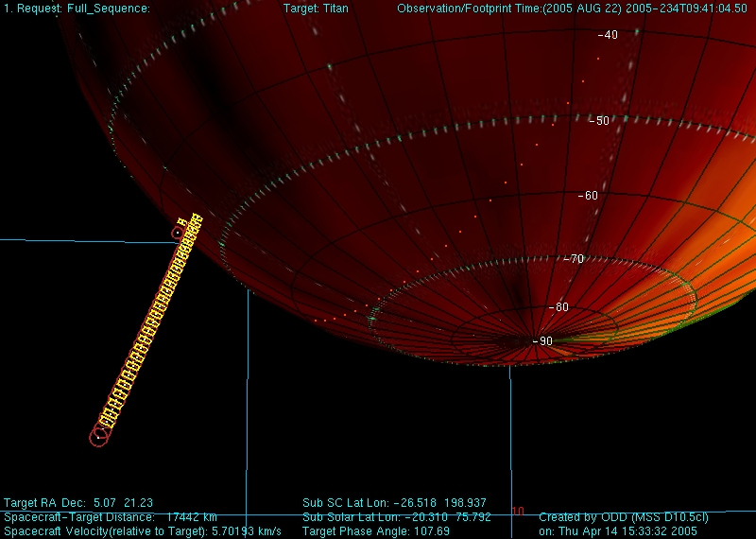Click the -50 latitude label
The width and height of the screenshot is (756, 539).
point(599,121)
